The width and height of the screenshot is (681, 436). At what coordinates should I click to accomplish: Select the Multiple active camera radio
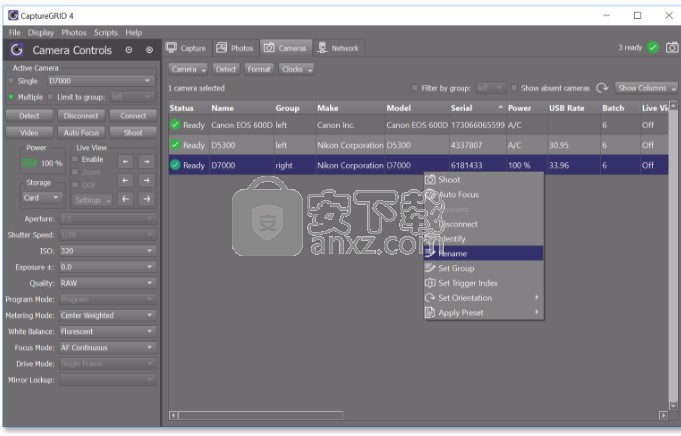pyautogui.click(x=11, y=97)
